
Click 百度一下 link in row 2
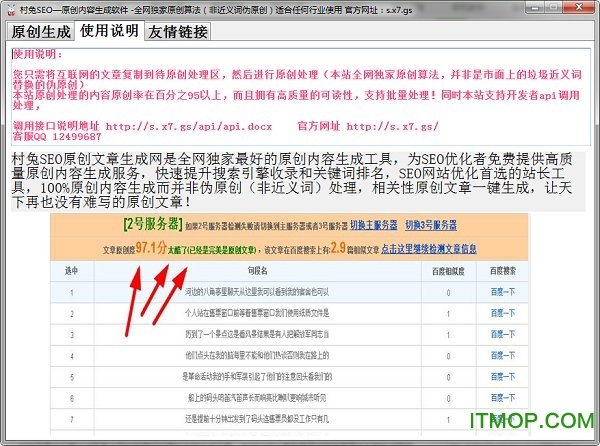[503, 313]
